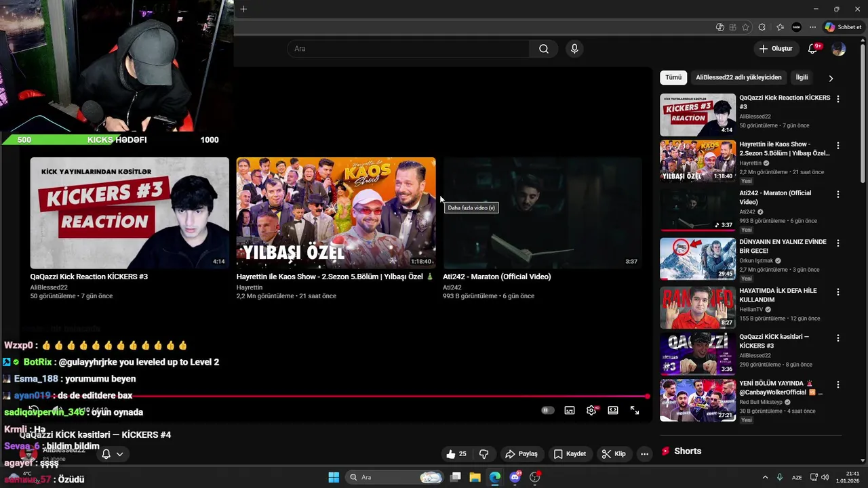Toggle subtitles in the video player
This screenshot has width=868, height=488.
(x=570, y=410)
